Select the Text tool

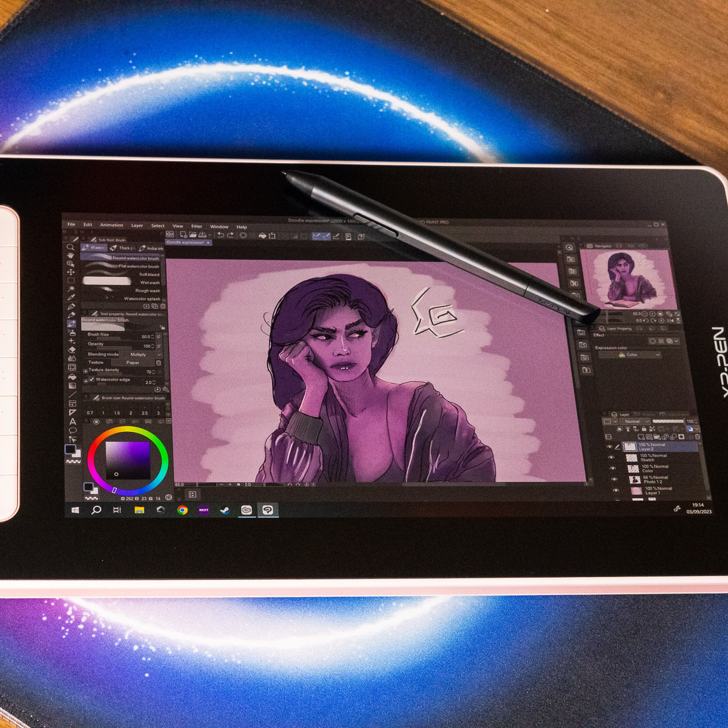pyautogui.click(x=73, y=422)
